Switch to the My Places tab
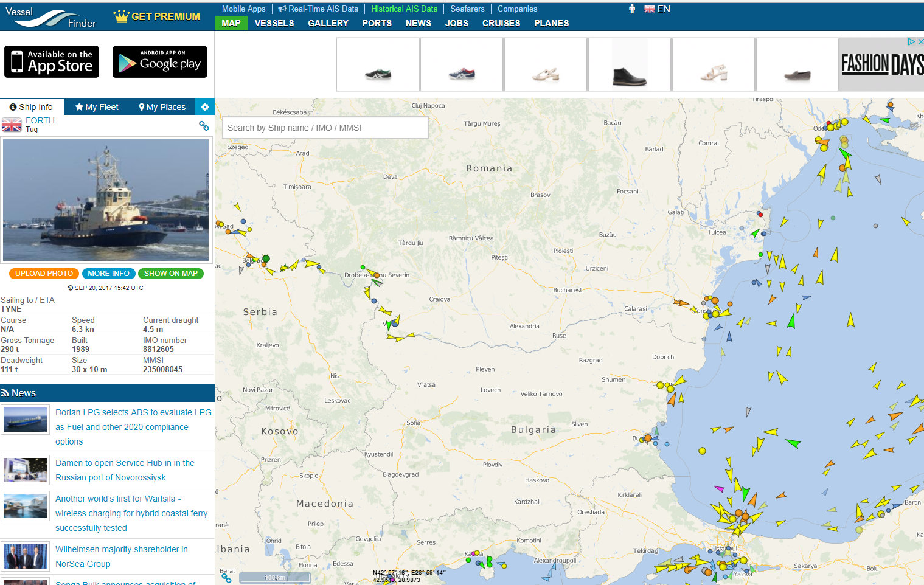Screen dimensions: 924x585 coord(162,107)
